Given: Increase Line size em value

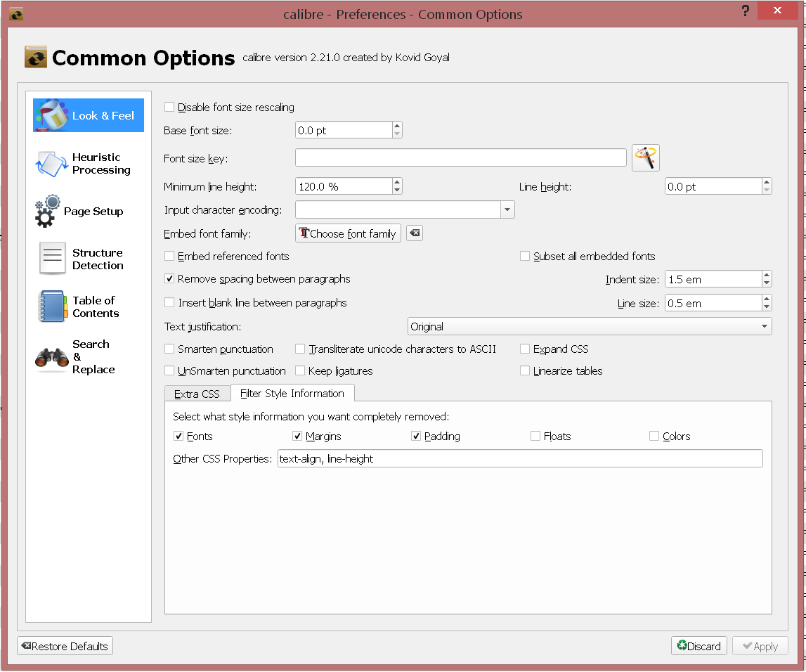Looking at the screenshot, I should (767, 299).
